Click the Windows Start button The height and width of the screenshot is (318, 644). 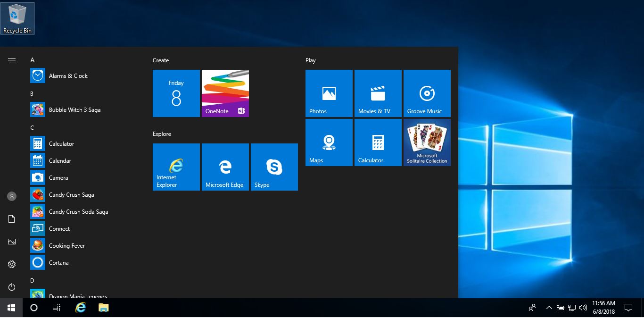11,308
